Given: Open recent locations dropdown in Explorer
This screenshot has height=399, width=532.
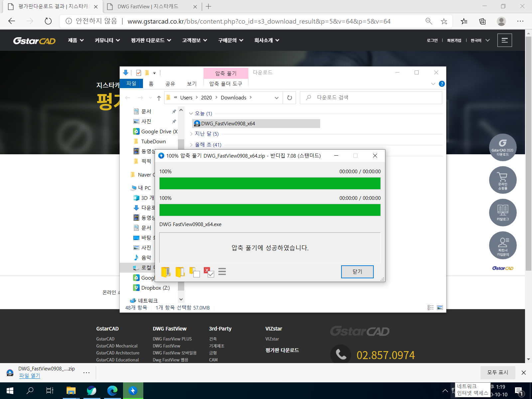Looking at the screenshot, I should (x=150, y=98).
